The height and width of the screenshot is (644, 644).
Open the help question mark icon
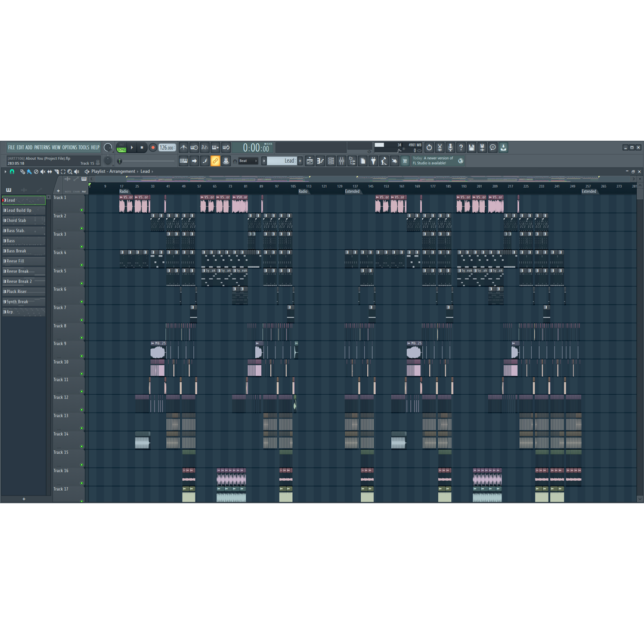(x=461, y=147)
